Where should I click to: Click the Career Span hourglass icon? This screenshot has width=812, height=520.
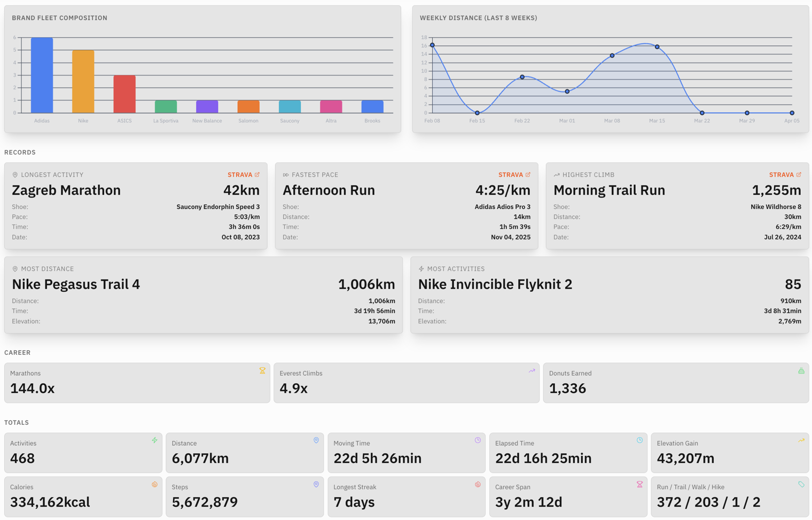click(639, 484)
